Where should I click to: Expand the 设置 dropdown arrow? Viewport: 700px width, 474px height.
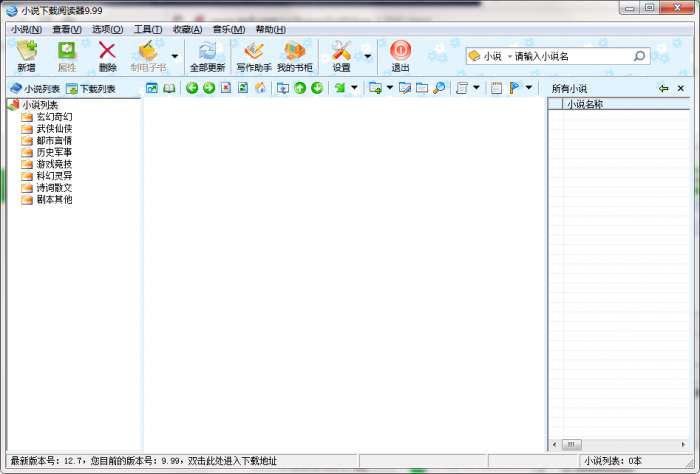[x=367, y=56]
